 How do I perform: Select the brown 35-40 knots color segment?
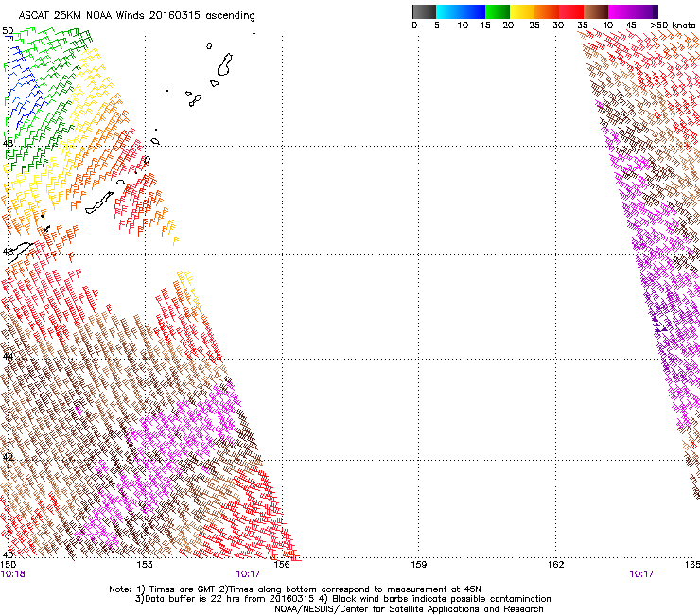click(596, 11)
